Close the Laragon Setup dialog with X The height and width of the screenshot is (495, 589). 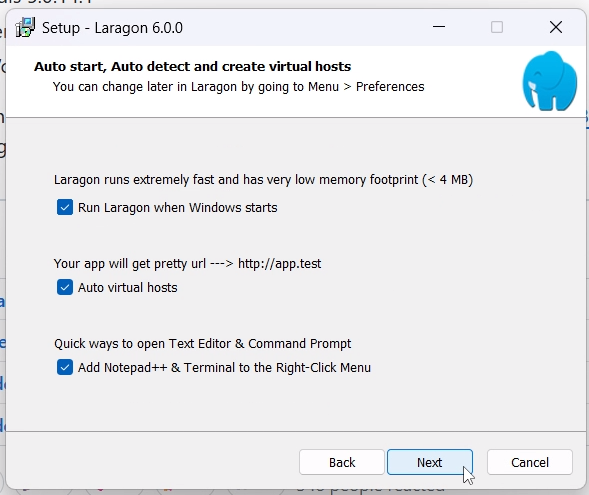pyautogui.click(x=556, y=27)
